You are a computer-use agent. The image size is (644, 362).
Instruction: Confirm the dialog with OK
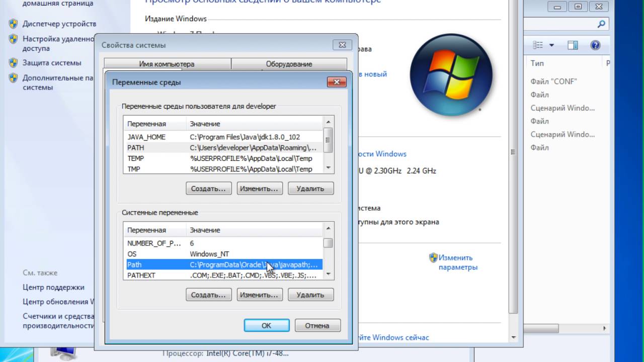pyautogui.click(x=267, y=325)
